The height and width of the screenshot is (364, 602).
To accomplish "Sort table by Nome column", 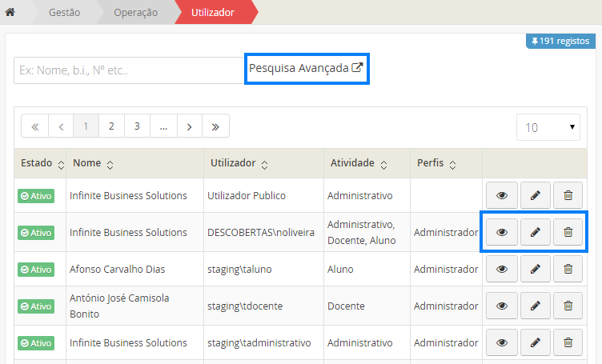I will pos(93,163).
